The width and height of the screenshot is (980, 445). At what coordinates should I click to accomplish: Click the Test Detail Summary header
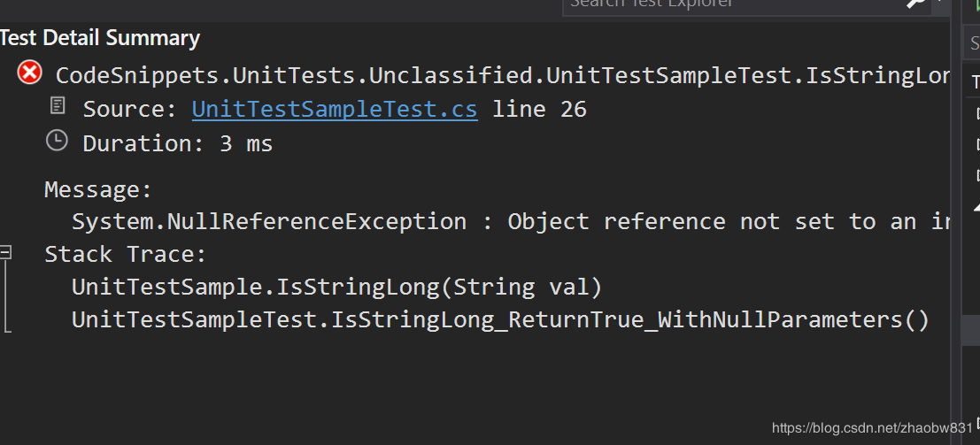point(99,38)
